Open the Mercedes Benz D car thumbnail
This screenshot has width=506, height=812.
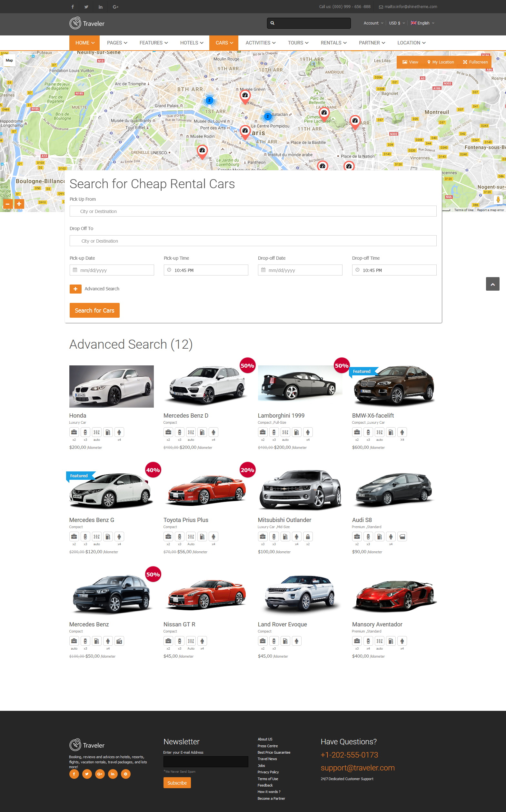pos(206,386)
